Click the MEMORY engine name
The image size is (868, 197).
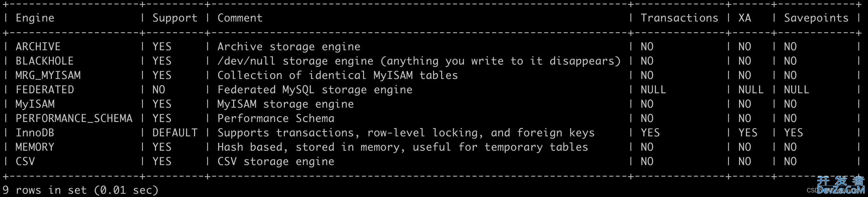tap(35, 147)
